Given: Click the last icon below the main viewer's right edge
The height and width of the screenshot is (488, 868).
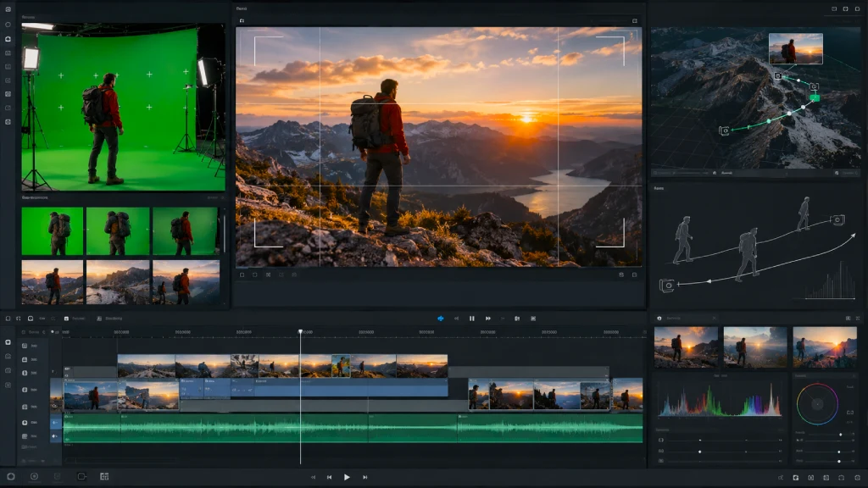Looking at the screenshot, I should [634, 274].
